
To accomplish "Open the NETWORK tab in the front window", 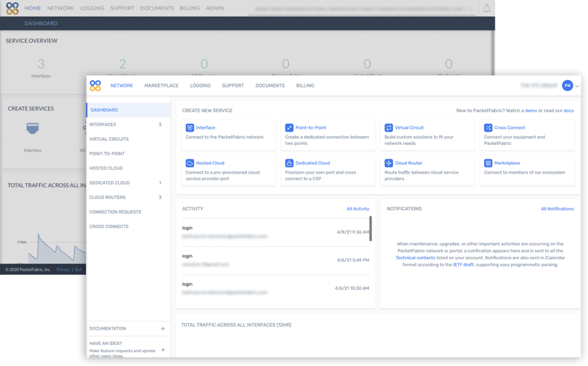I will coord(122,86).
